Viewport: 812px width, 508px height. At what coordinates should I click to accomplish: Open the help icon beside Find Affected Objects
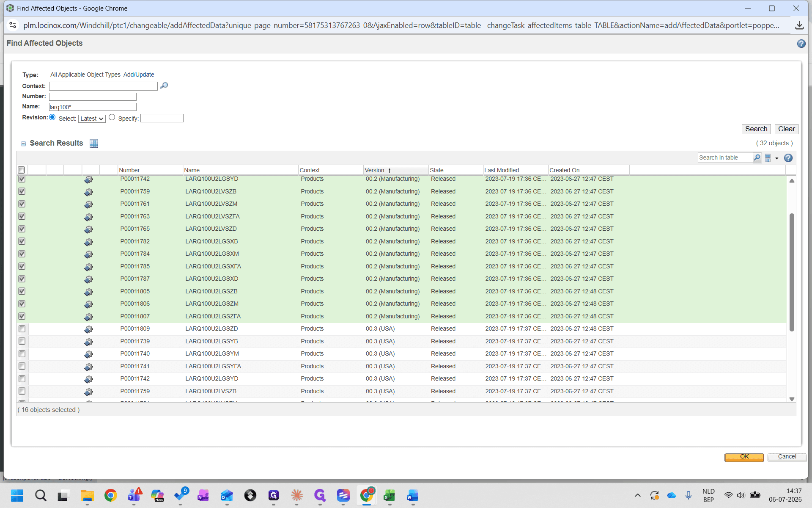point(801,44)
